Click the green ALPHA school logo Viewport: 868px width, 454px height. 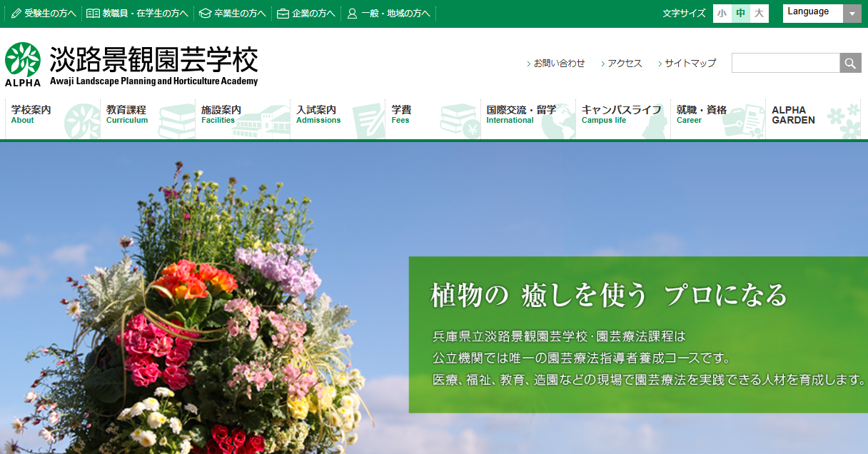(23, 64)
